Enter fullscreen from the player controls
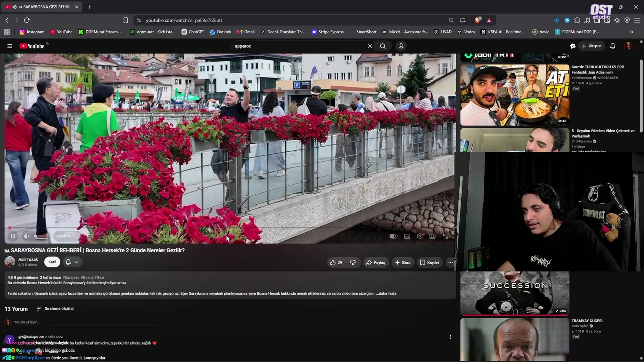 445,236
